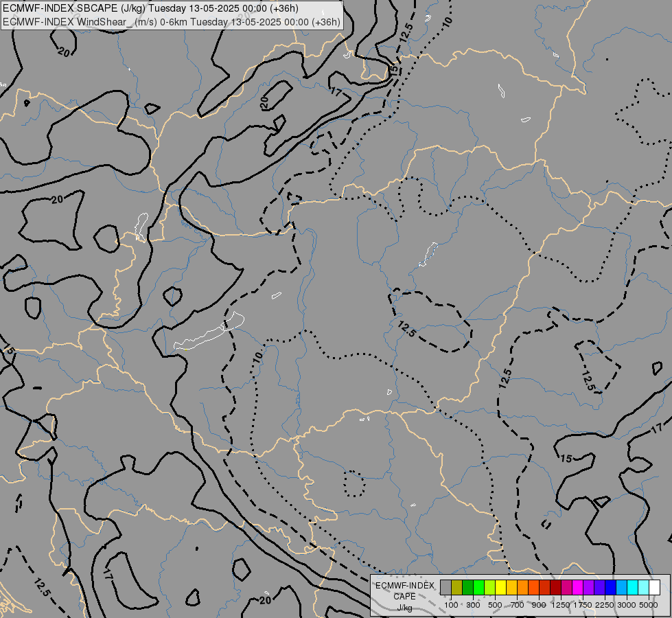Screen dimensions: 672x618
Task: Click the 1250 tick label in legend
Action: pyautogui.click(x=561, y=605)
